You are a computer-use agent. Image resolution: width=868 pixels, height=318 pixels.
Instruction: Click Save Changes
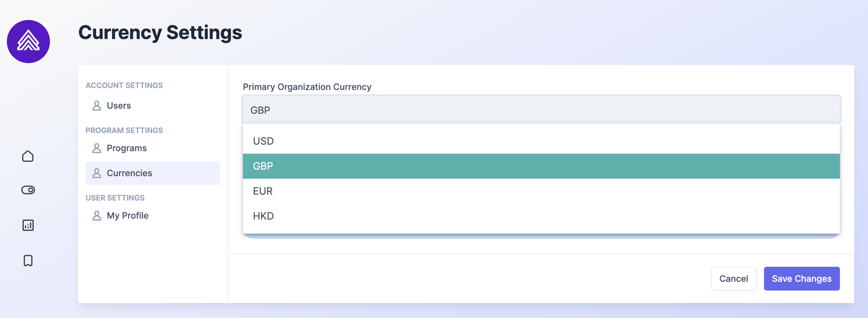coord(801,279)
